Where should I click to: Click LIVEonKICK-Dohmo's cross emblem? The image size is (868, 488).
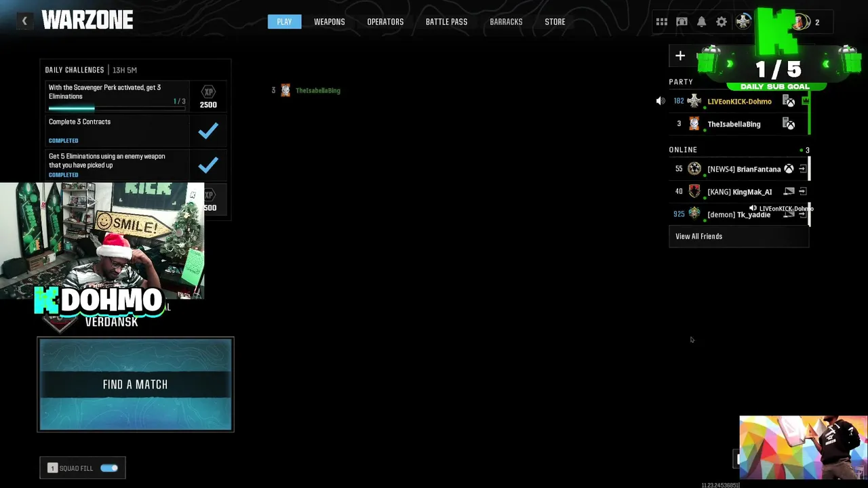click(x=694, y=101)
